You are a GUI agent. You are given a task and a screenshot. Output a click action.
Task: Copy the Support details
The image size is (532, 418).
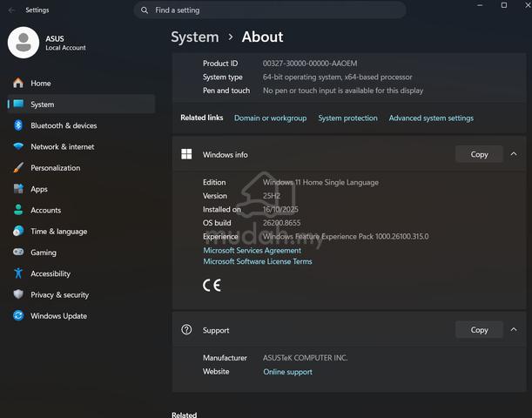point(479,330)
